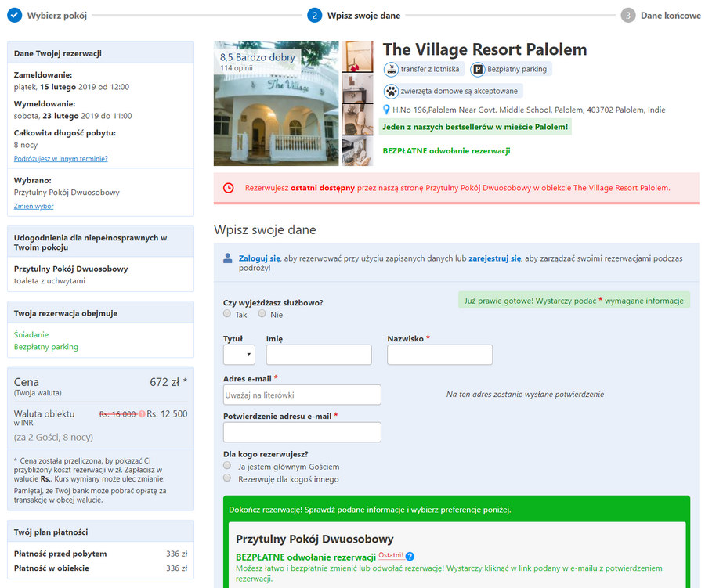The height and width of the screenshot is (588, 705).
Task: Click the red clock icon in alert
Action: [x=229, y=188]
